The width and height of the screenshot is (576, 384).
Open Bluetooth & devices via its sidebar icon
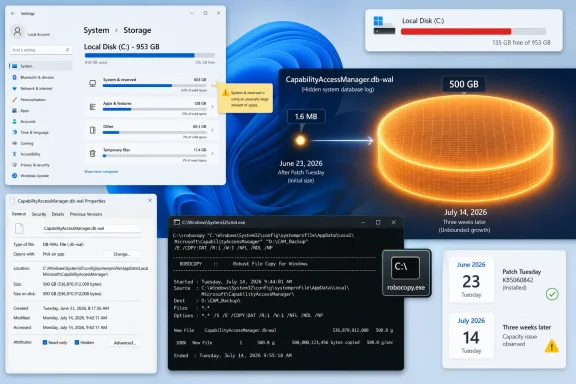click(x=15, y=77)
